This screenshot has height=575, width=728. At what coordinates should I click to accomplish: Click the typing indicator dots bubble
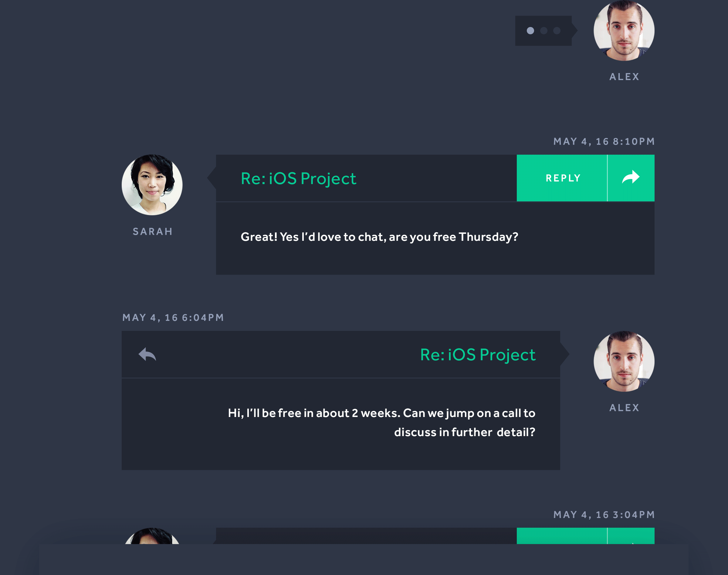tap(543, 31)
